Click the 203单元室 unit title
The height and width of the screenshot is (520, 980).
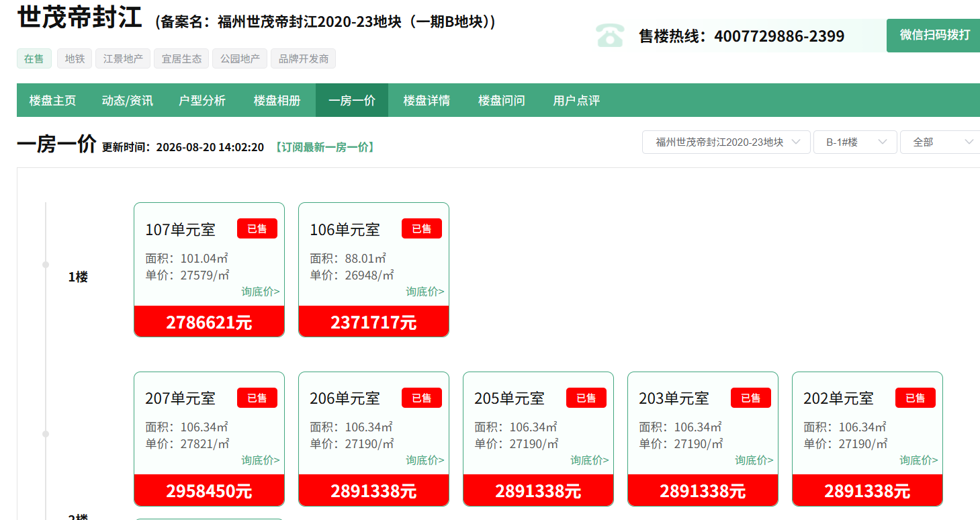674,398
